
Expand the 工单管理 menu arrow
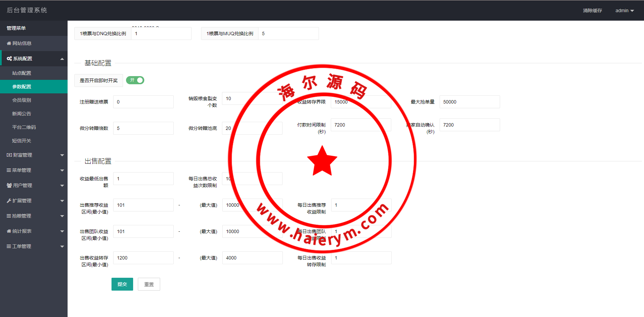coord(62,247)
